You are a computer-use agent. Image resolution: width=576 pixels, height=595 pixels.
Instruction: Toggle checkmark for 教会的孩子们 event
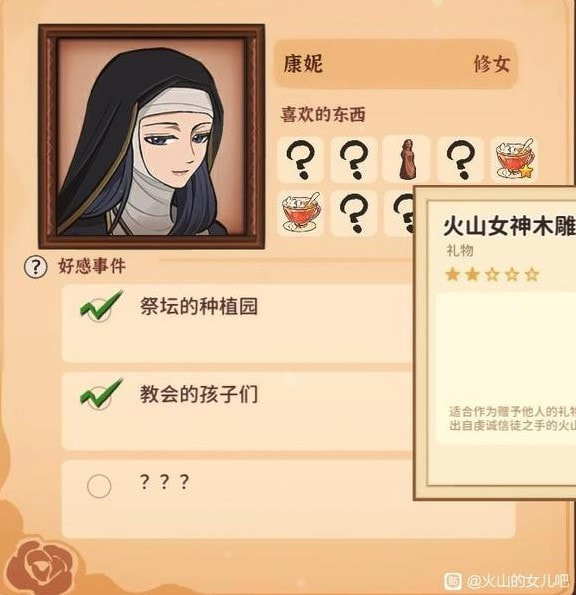pyautogui.click(x=101, y=395)
